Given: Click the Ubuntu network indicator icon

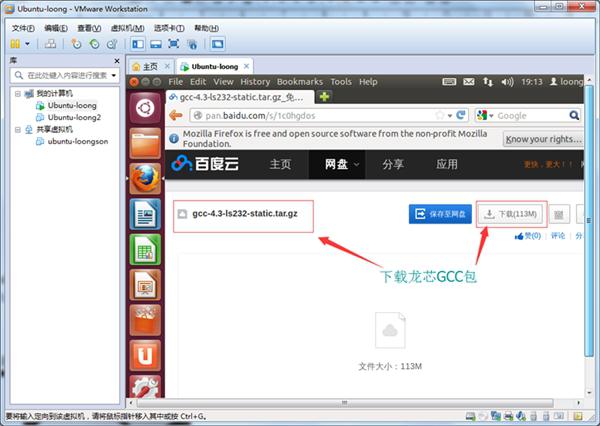Looking at the screenshot, I should [488, 82].
